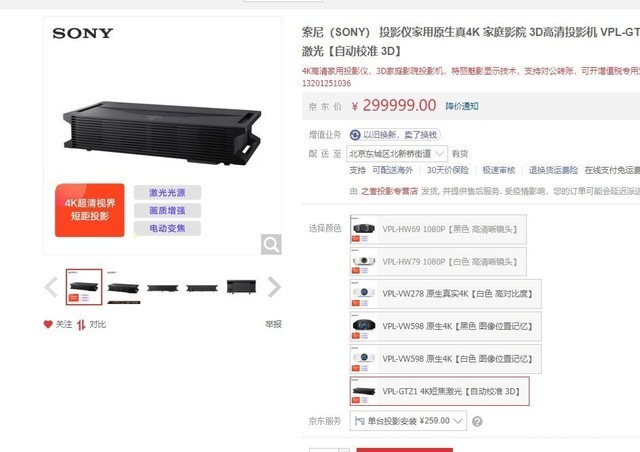This screenshot has width=640, height=452.
Task: Click 举报 report link
Action: coord(273,324)
